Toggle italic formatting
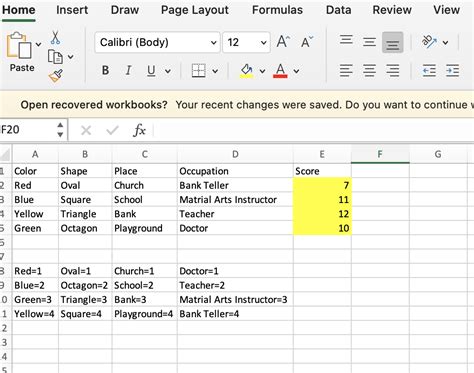 tap(128, 70)
